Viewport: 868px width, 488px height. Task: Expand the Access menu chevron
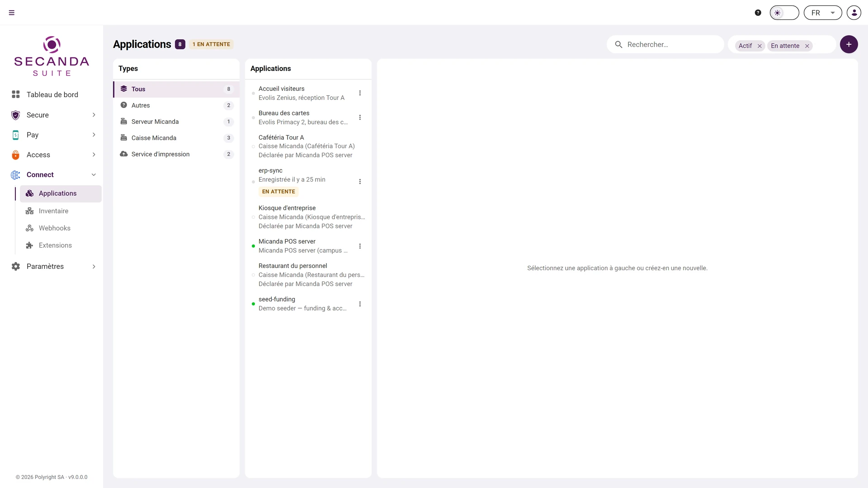point(94,155)
